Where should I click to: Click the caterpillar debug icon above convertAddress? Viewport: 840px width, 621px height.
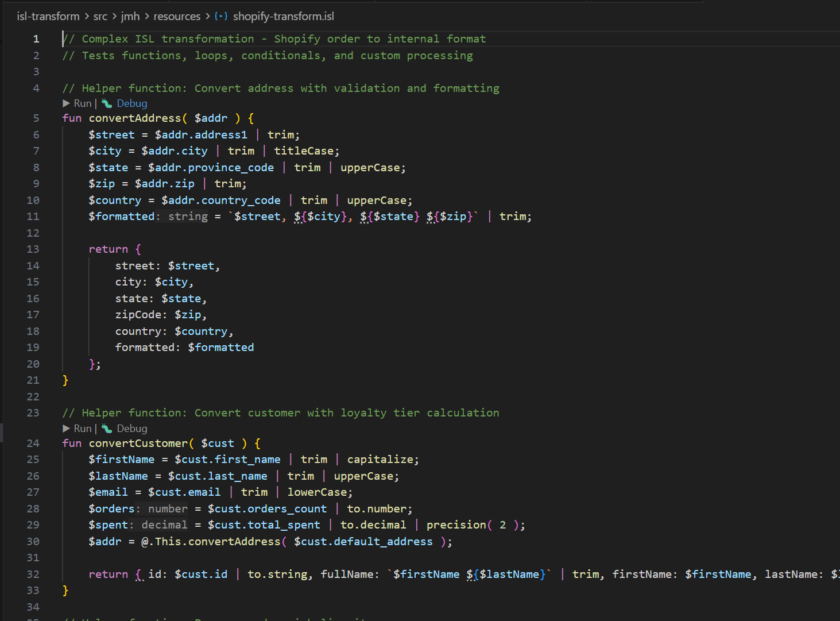[107, 103]
